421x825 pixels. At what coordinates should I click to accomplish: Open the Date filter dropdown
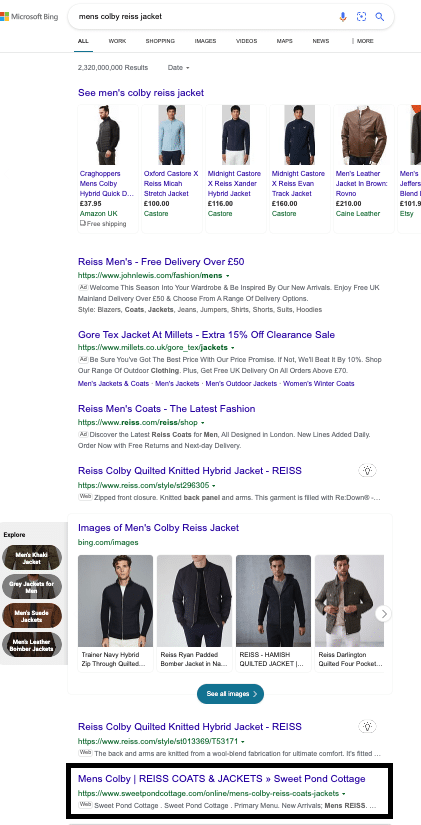point(178,68)
